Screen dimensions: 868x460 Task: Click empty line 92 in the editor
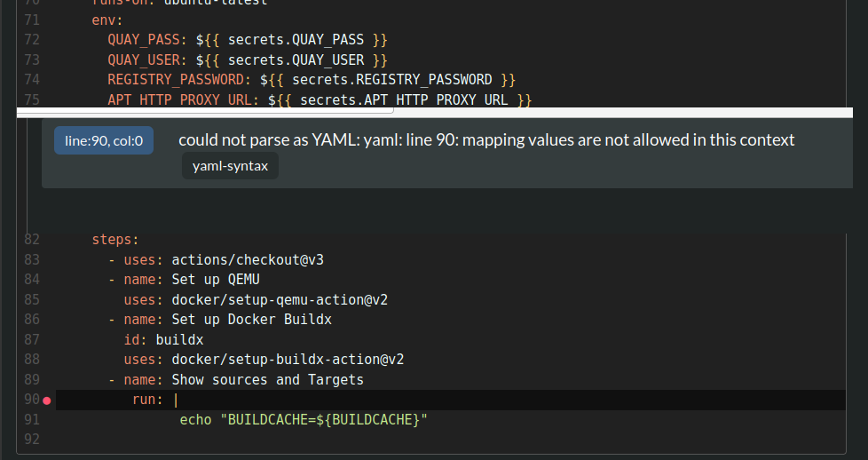[x=355, y=440]
